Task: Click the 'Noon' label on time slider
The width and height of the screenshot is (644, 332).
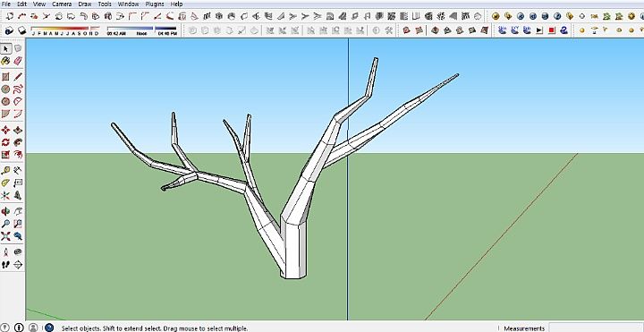Action: pyautogui.click(x=141, y=34)
